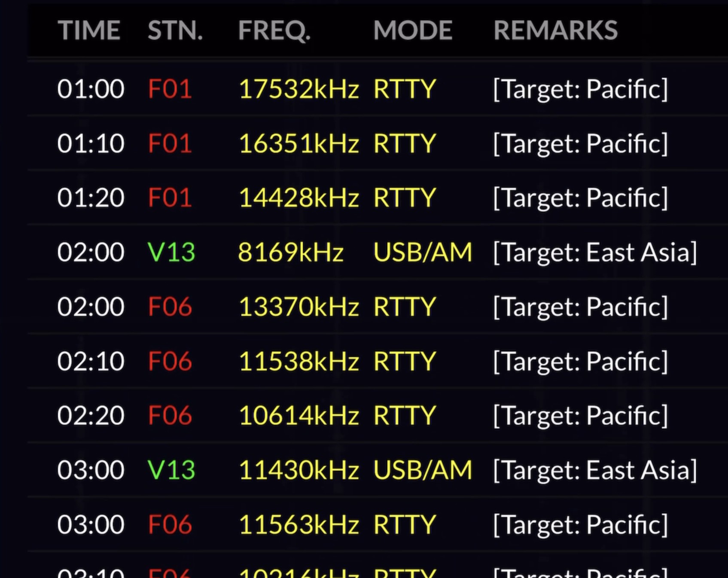Select East Asia remark in the 8169kHz row
This screenshot has height=578, width=728.
595,252
